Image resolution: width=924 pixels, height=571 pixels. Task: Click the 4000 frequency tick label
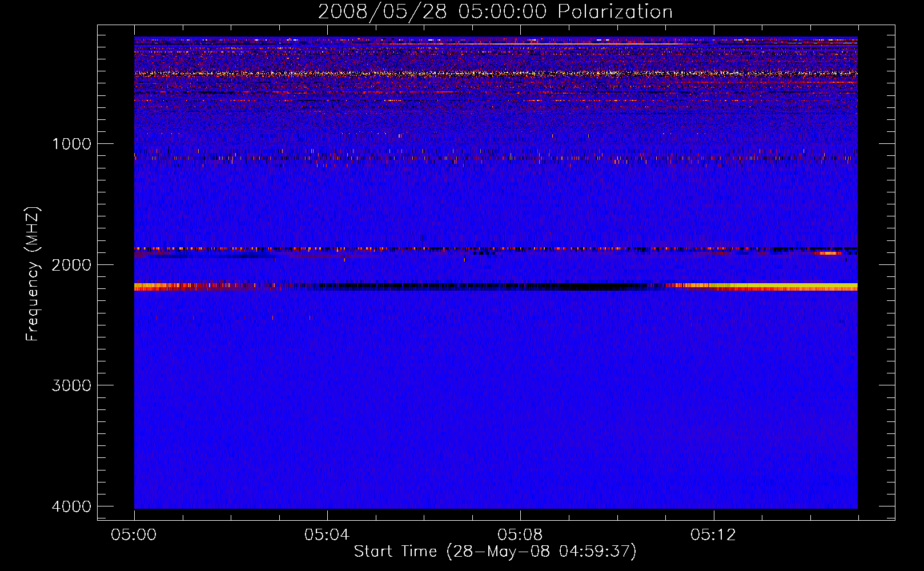coord(71,506)
